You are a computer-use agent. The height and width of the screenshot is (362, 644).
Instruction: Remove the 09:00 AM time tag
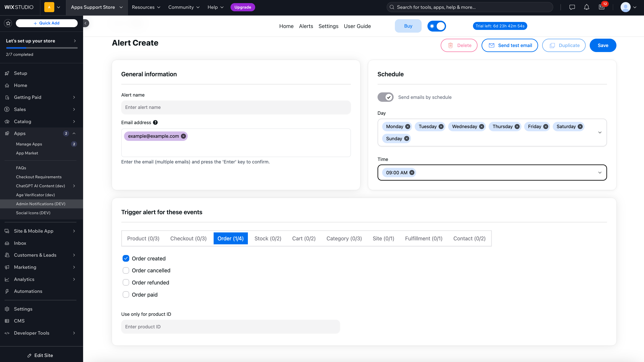(x=412, y=173)
